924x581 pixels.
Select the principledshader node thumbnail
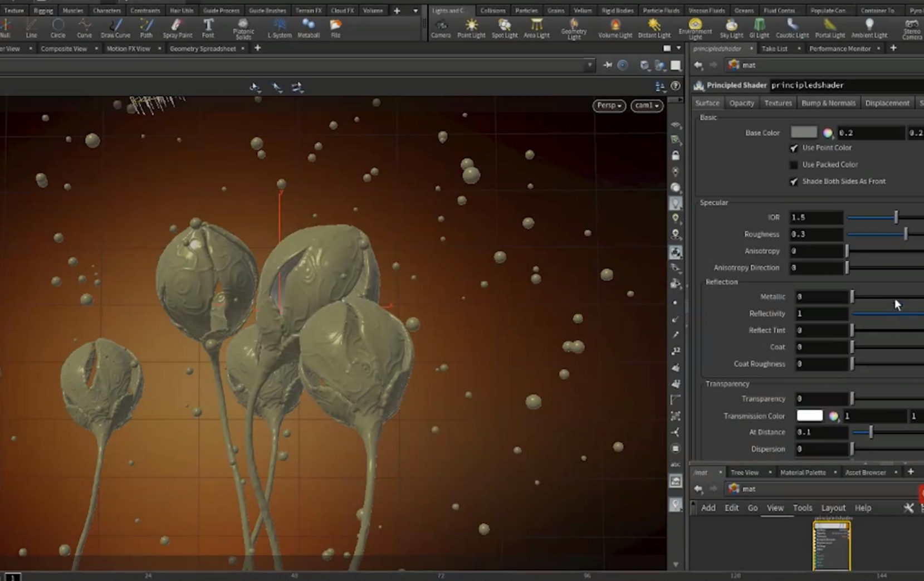[832, 546]
